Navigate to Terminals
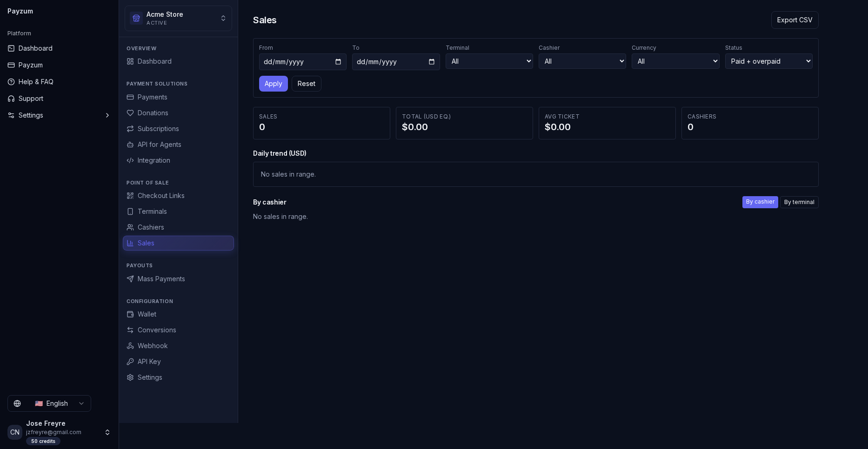868x449 pixels. (x=178, y=211)
